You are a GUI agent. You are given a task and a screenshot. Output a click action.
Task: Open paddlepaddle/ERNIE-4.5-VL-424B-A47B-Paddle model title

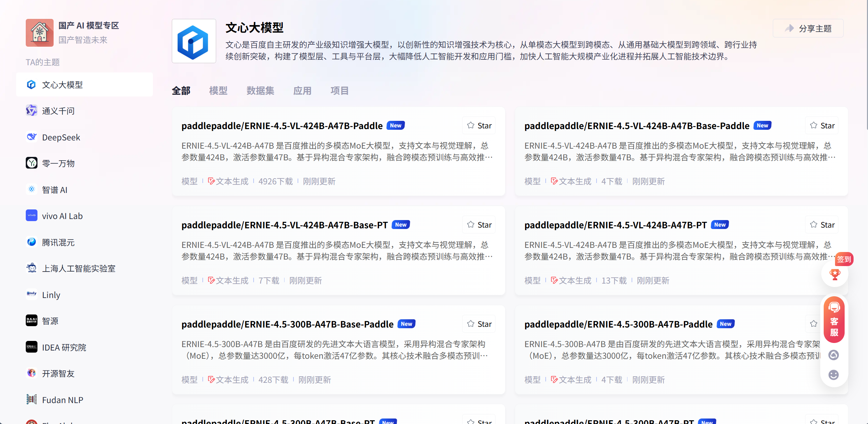pyautogui.click(x=282, y=126)
